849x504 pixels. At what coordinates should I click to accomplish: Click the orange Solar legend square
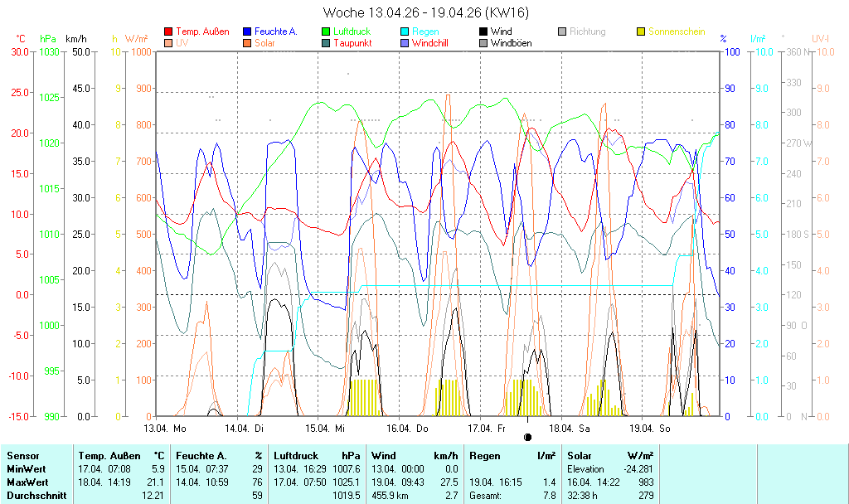(248, 43)
